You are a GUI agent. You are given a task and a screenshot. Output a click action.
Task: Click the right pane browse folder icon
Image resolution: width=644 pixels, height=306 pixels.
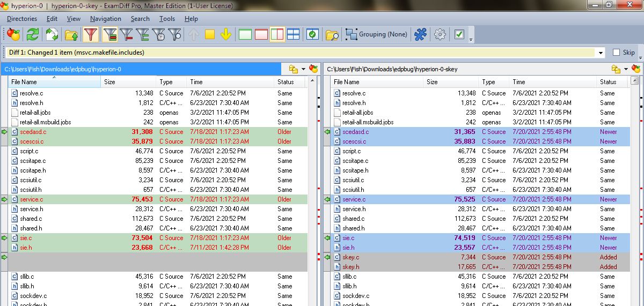click(616, 69)
